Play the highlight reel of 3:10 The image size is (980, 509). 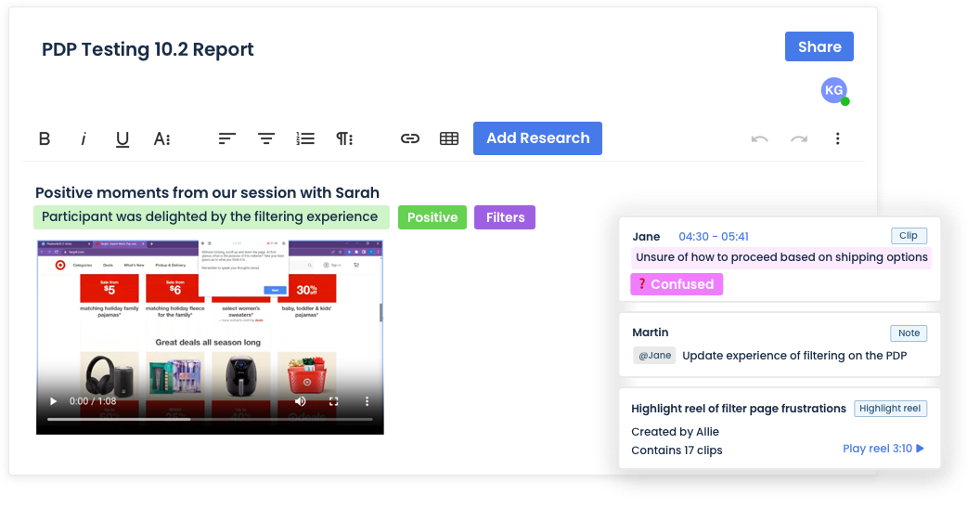[x=883, y=449]
